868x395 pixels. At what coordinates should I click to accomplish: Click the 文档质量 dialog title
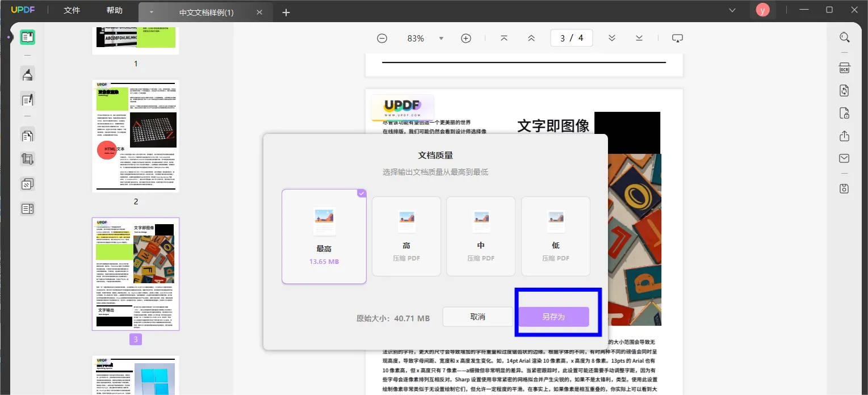pos(435,156)
